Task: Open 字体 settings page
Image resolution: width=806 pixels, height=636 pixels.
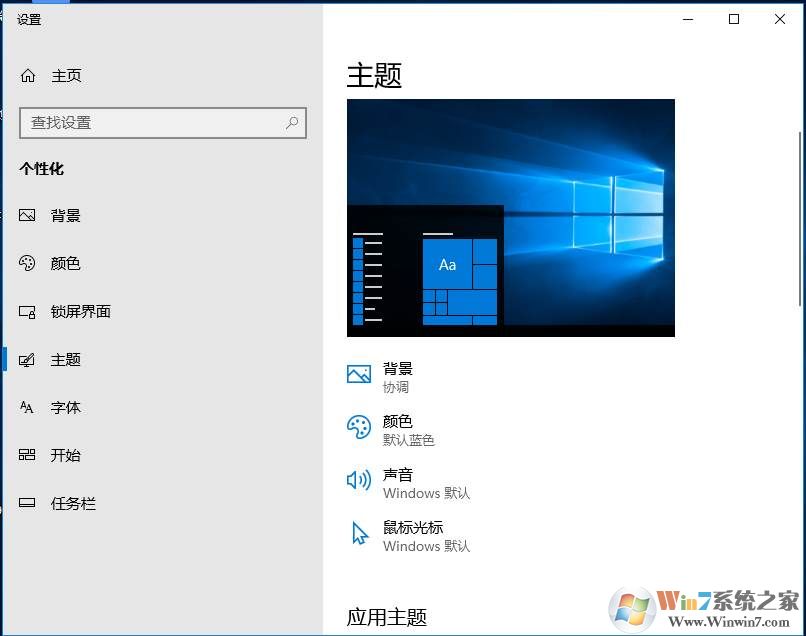Action: point(65,408)
